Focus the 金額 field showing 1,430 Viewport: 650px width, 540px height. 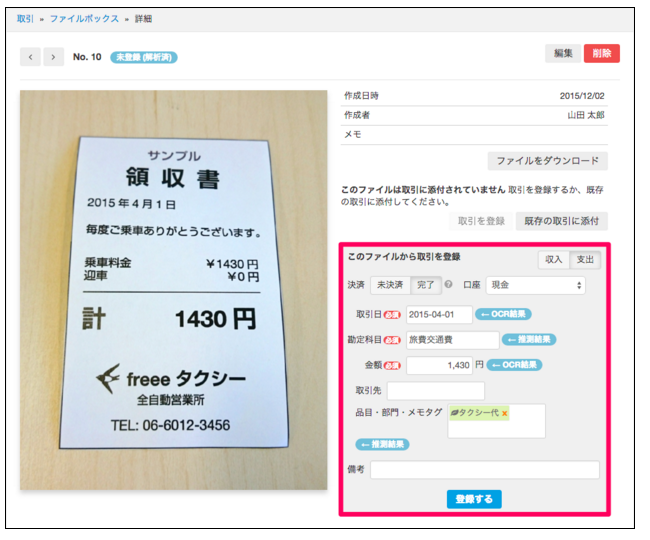click(x=439, y=366)
